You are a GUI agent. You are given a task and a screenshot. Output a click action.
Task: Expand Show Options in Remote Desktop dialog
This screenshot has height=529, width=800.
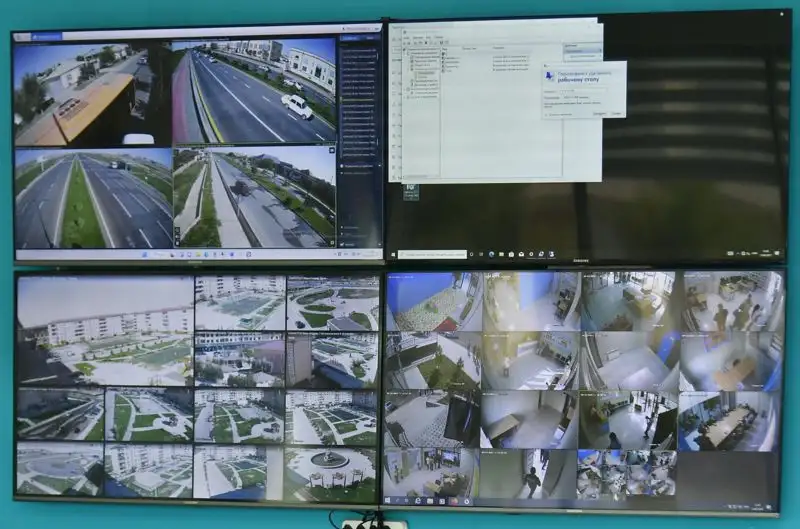(x=556, y=113)
